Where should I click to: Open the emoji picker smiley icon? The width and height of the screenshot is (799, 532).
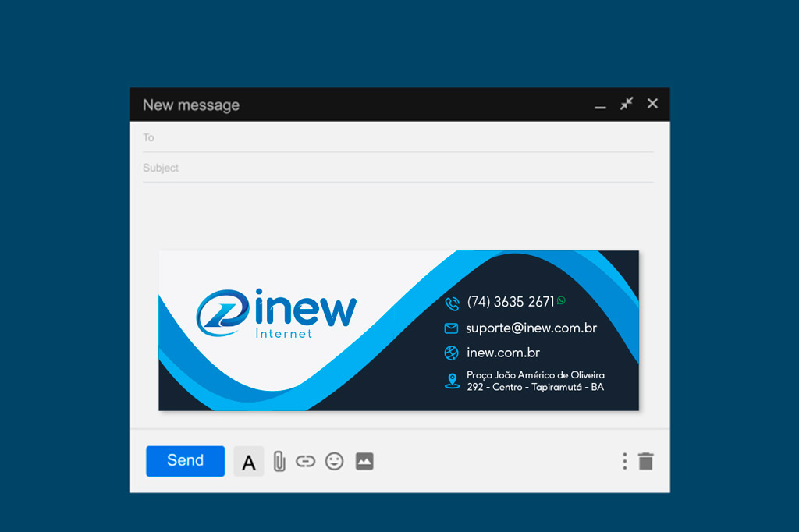[x=334, y=462]
